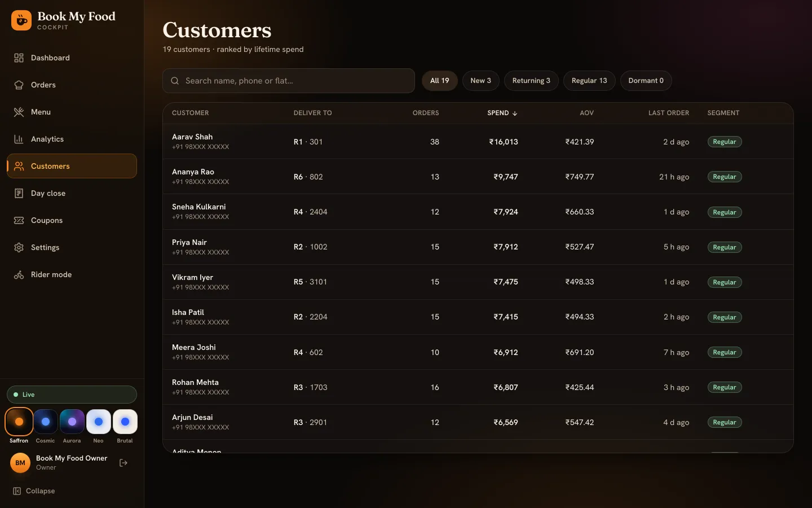The image size is (812, 508).
Task: Filter by Regular 13 customers
Action: pos(589,81)
